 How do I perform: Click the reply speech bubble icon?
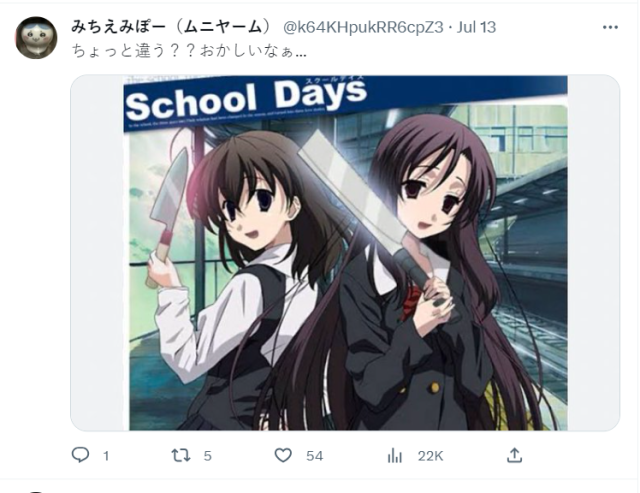pyautogui.click(x=80, y=455)
